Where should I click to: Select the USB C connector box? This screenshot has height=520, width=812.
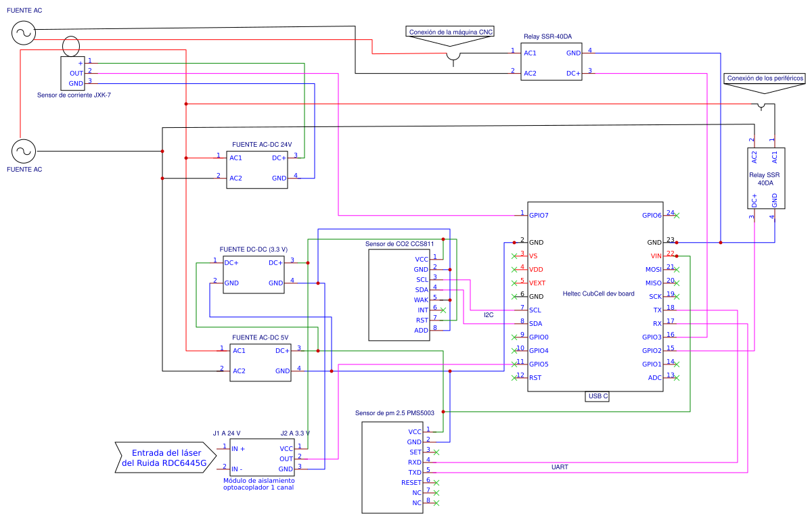point(597,396)
